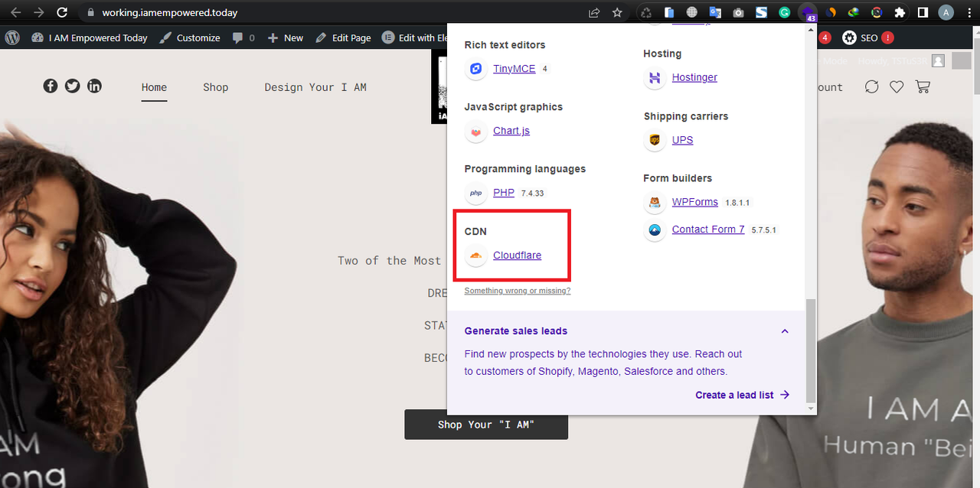980x488 pixels.
Task: Click Create a lead list
Action: point(742,395)
